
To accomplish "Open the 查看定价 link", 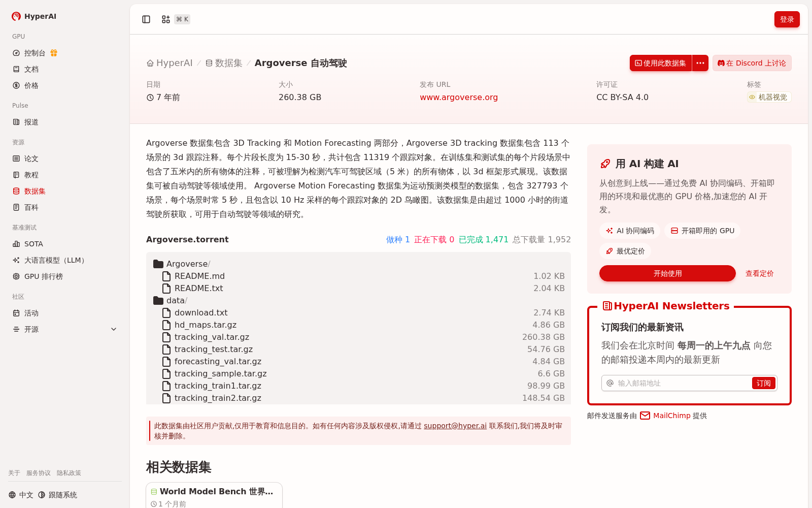I will click(x=759, y=273).
